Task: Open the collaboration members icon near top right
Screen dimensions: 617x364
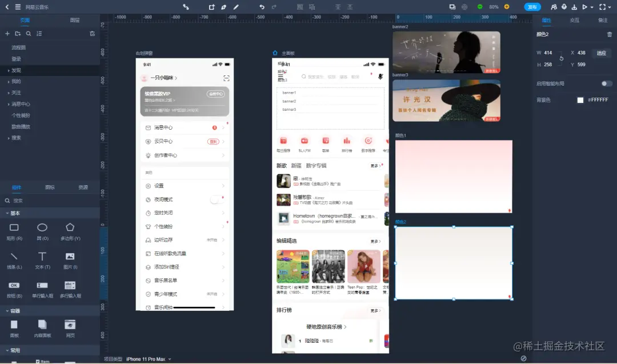Action: pyautogui.click(x=552, y=7)
